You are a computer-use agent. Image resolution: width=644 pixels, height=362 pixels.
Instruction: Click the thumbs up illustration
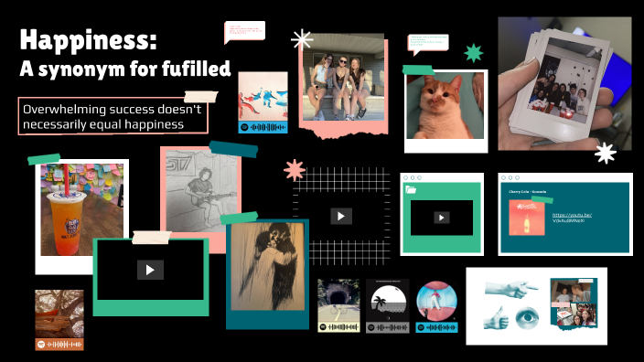[x=496, y=318]
